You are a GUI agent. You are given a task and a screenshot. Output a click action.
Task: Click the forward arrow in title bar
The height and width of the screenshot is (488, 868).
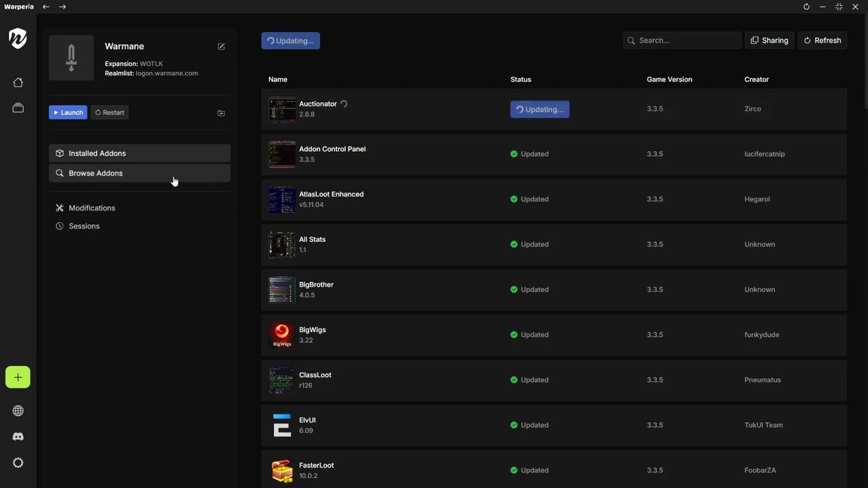click(x=62, y=7)
